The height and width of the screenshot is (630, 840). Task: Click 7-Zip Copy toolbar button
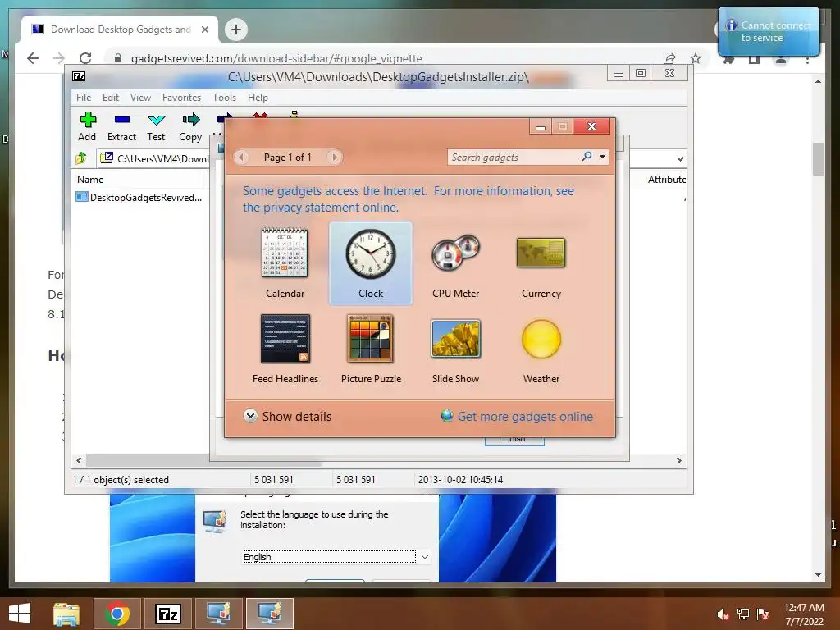190,127
